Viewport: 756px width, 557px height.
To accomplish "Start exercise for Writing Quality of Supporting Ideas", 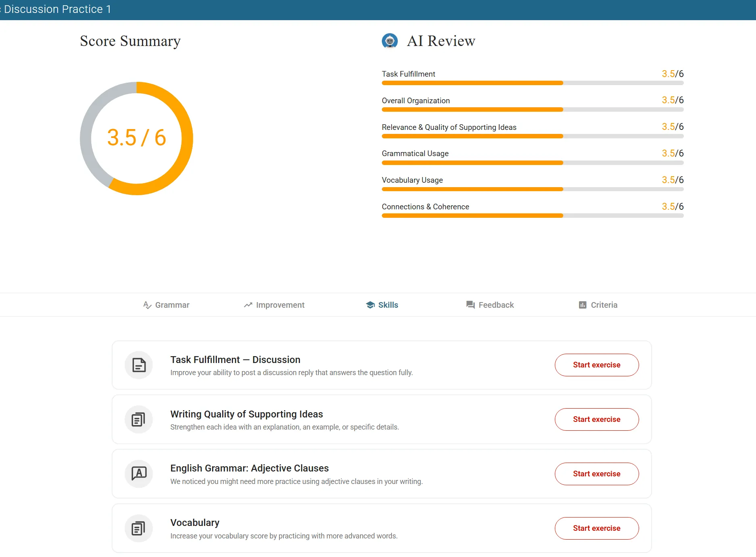I will [x=597, y=419].
